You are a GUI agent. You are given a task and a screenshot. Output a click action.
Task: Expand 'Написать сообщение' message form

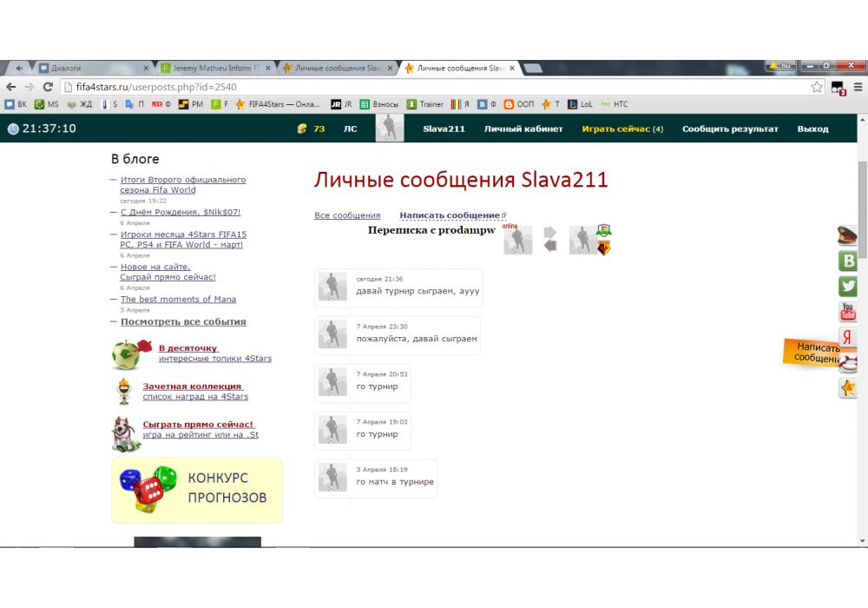[x=450, y=215]
